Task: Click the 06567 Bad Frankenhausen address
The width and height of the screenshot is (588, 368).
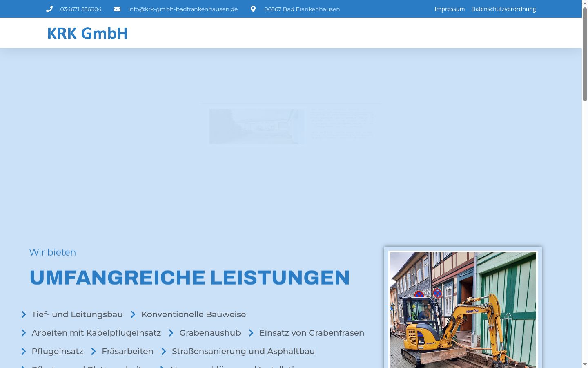Action: click(302, 9)
